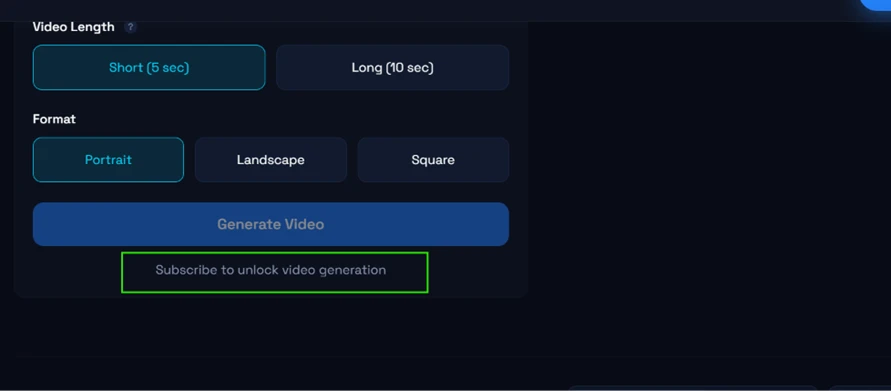Choose the Long (10 sec) option
Image resolution: width=891 pixels, height=391 pixels.
[392, 68]
